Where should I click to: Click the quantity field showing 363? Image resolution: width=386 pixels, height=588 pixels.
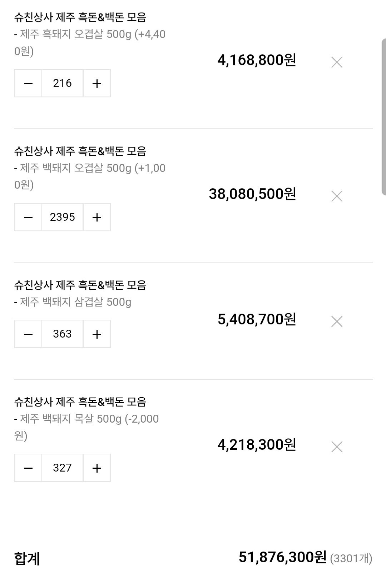point(63,334)
